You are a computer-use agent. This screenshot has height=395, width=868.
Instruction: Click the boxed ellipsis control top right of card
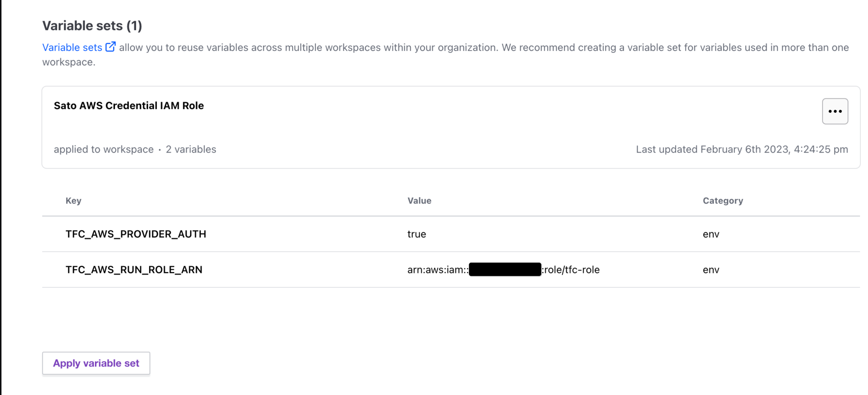click(834, 111)
